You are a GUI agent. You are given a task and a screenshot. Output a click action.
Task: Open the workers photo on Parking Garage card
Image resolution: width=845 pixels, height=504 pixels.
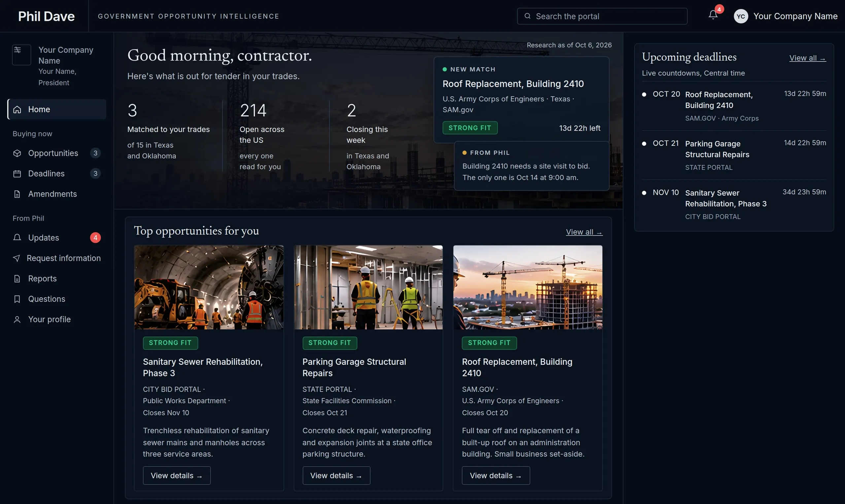(x=368, y=287)
